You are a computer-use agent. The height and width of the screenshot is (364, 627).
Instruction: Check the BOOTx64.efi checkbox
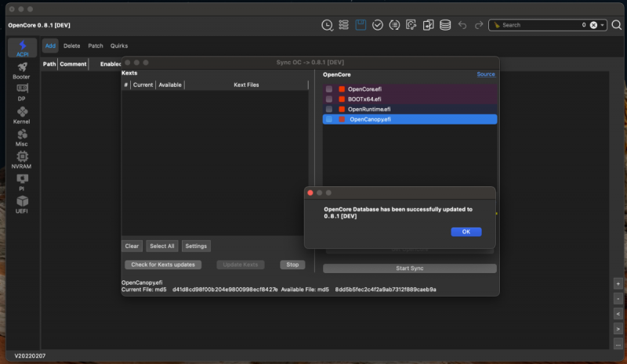[329, 99]
